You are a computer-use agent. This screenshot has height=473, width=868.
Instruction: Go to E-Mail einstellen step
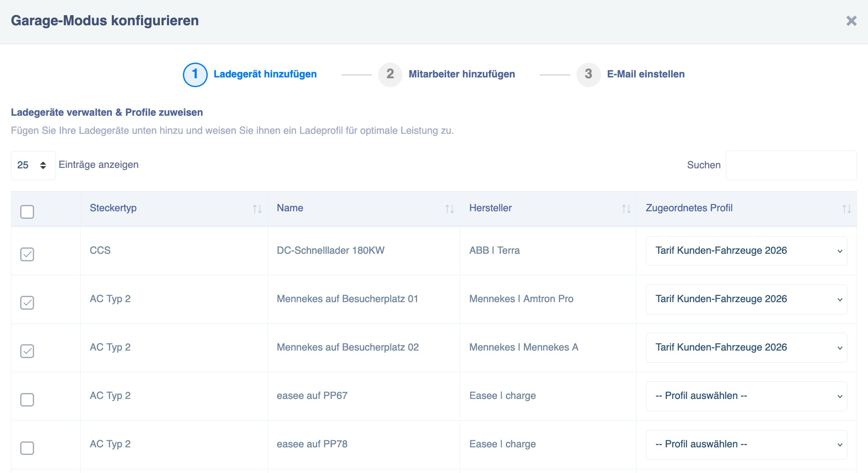[x=646, y=74]
